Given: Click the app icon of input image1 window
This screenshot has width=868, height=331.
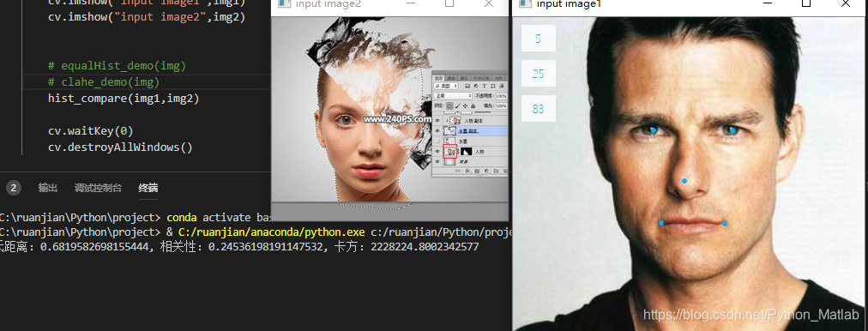Looking at the screenshot, I should click(525, 3).
